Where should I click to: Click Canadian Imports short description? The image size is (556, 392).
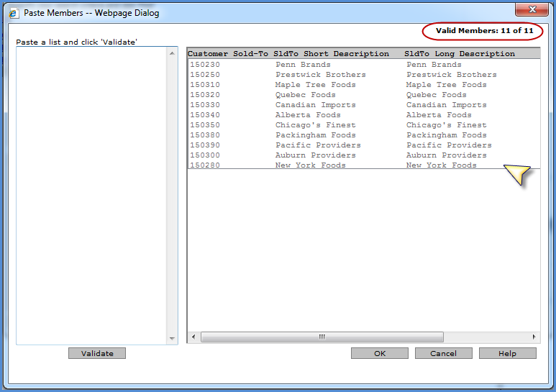pos(316,105)
